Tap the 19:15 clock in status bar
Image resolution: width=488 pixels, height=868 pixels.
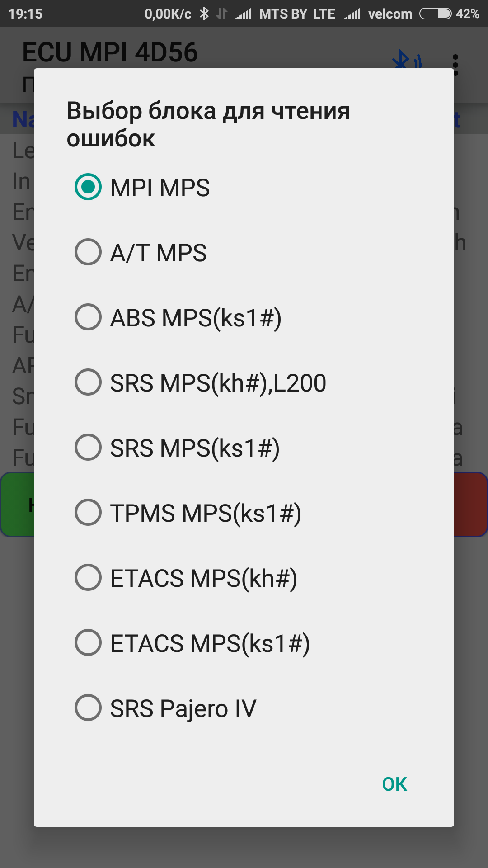(x=25, y=14)
